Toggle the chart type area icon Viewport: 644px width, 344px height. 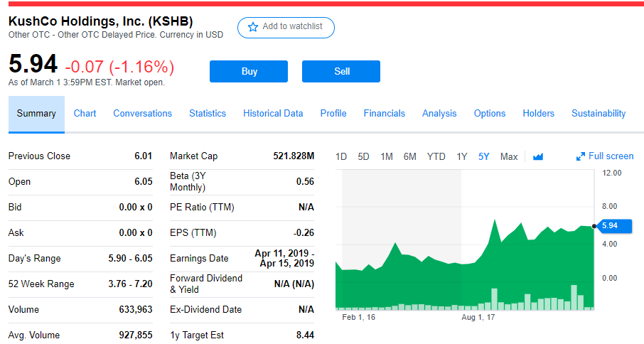pyautogui.click(x=537, y=157)
